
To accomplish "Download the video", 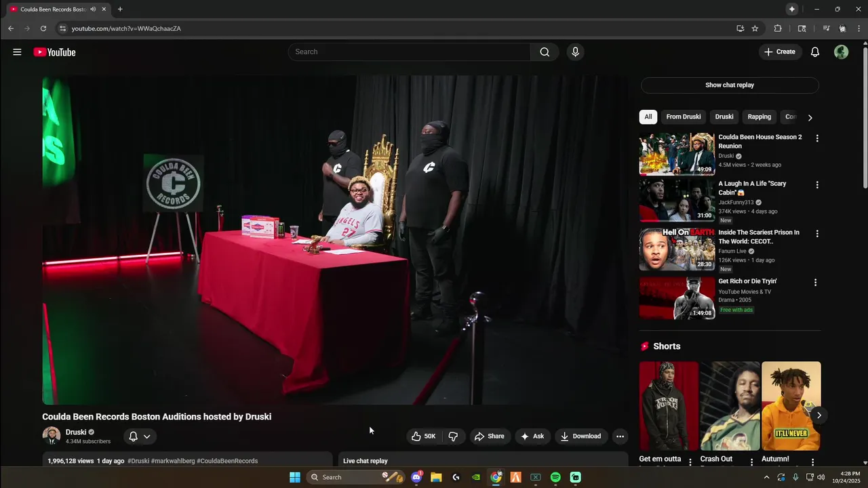I will click(x=580, y=436).
